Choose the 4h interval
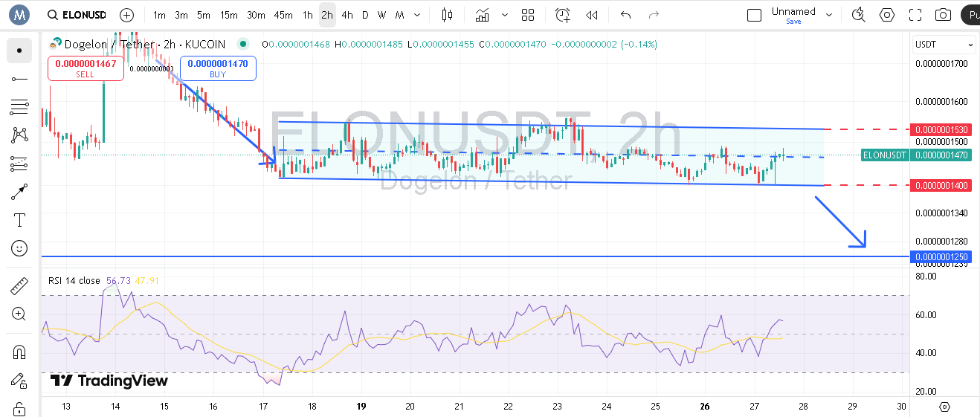 coord(347,15)
